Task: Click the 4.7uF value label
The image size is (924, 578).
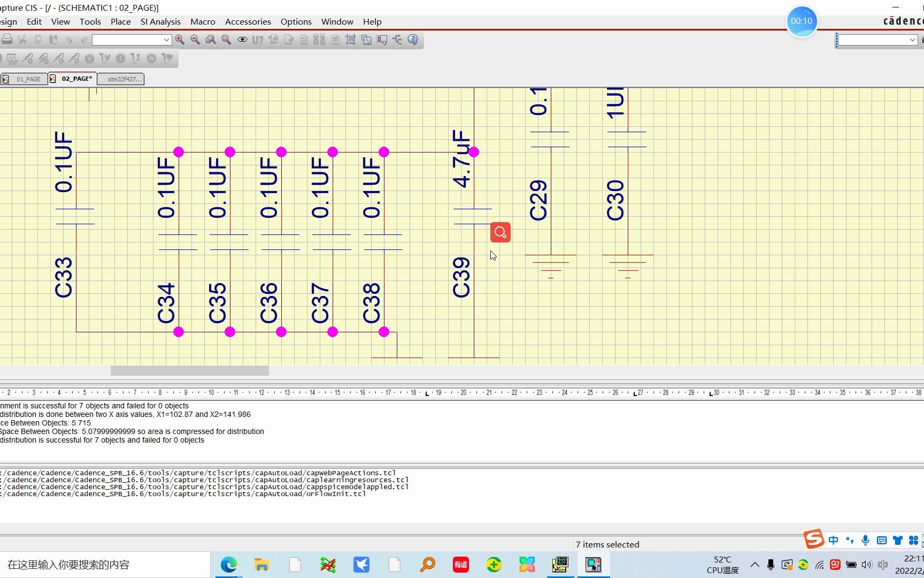Action: [x=461, y=158]
